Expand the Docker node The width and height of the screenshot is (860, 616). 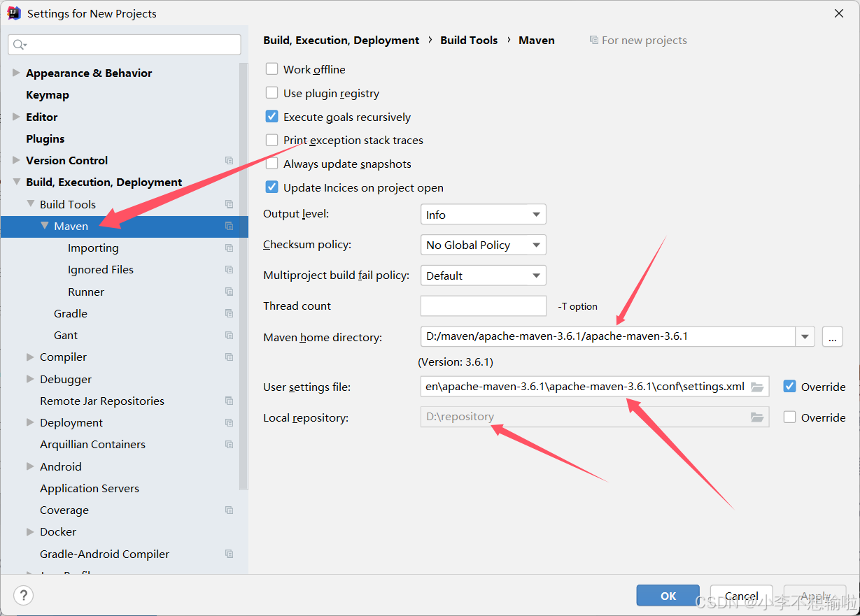pyautogui.click(x=30, y=531)
